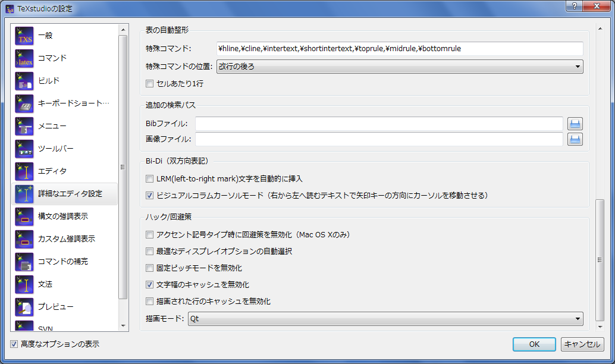615x364 pixels.
Task: Click browse icon for 画像ファイル path
Action: point(575,139)
